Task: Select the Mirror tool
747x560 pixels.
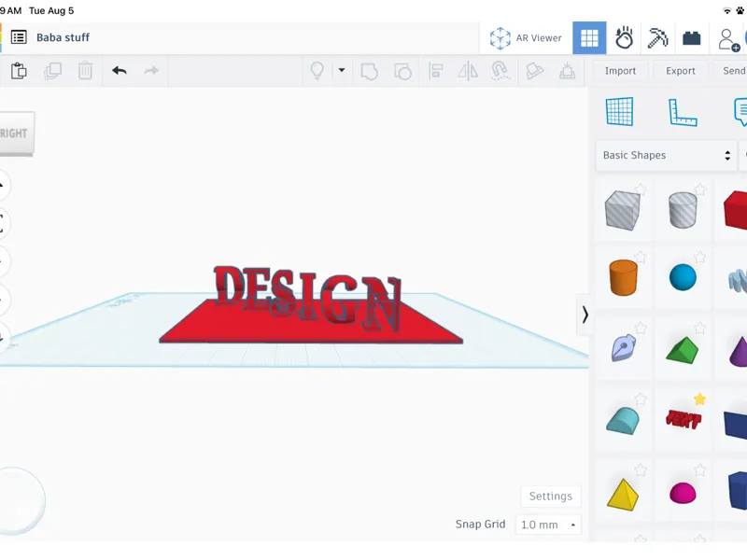Action: click(x=468, y=71)
